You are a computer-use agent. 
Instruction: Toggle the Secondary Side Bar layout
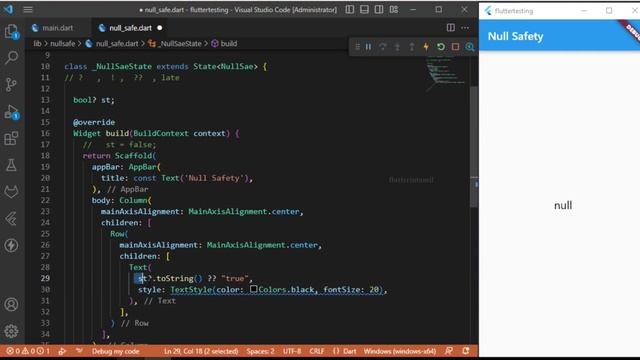(x=379, y=9)
